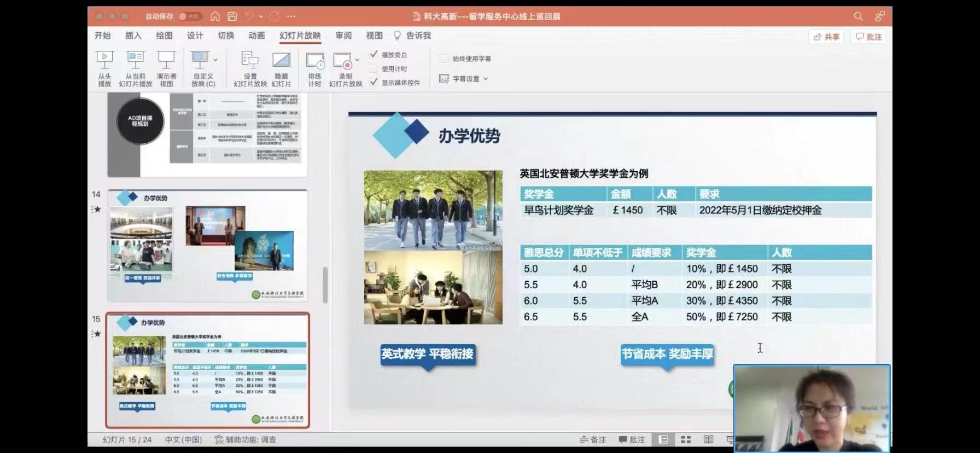Open reading view from status bar
The height and width of the screenshot is (453, 980).
pyautogui.click(x=708, y=439)
